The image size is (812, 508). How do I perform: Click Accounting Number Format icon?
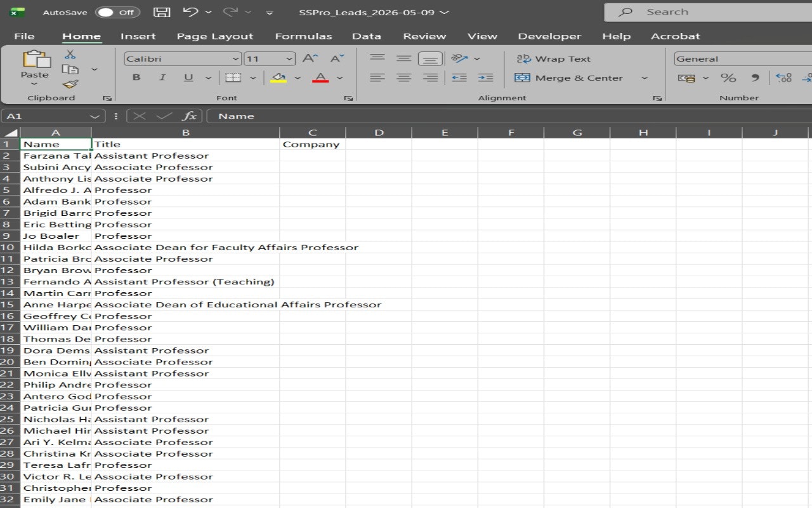686,77
